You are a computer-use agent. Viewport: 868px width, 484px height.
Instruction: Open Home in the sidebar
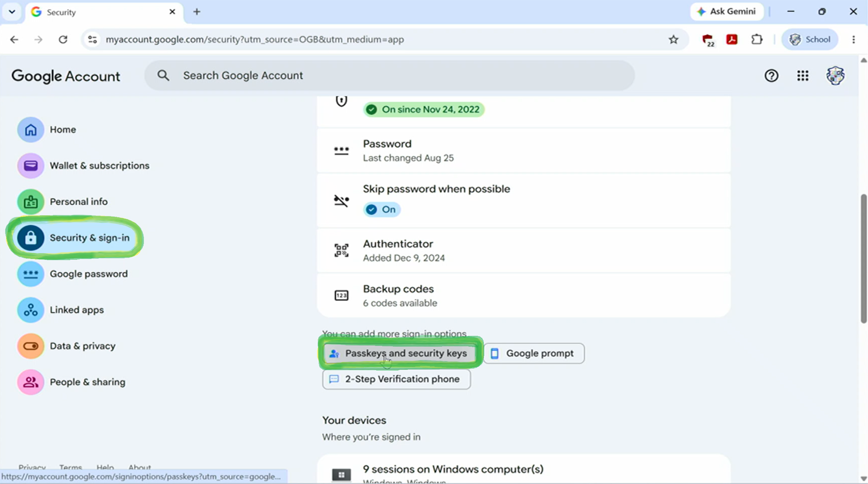point(47,130)
